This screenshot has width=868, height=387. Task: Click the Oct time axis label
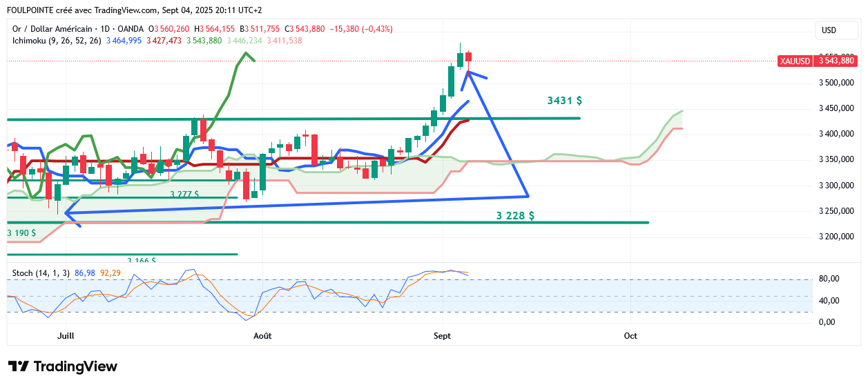630,336
